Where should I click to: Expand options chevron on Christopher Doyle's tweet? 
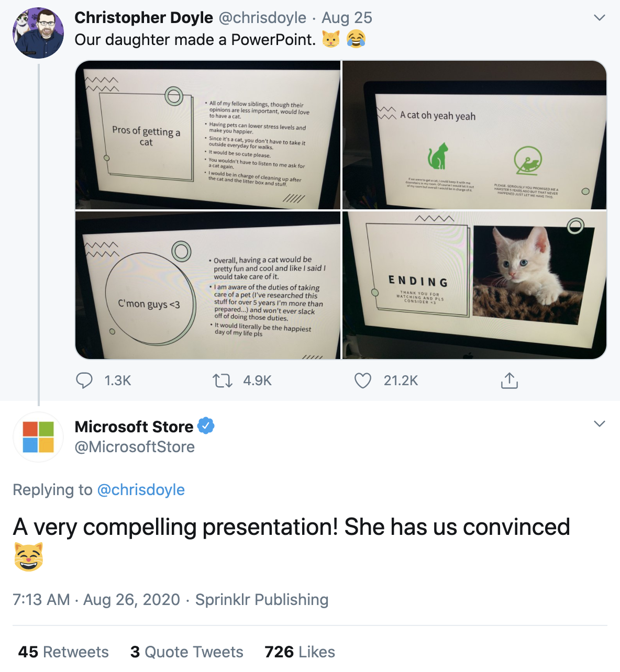600,18
